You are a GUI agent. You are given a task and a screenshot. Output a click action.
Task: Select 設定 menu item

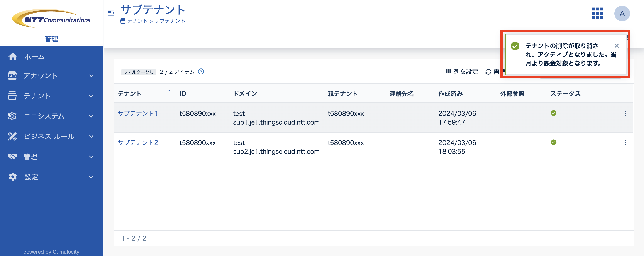point(31,177)
